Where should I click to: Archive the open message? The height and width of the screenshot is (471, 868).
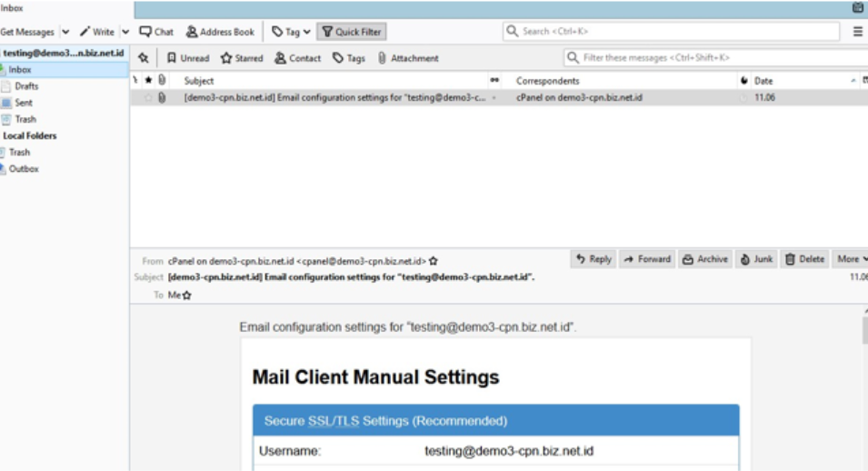coord(704,259)
